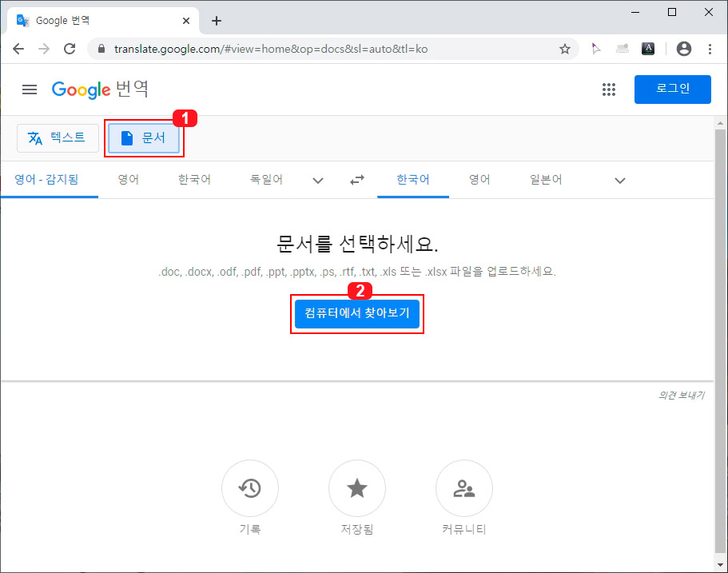Choose 독일어 as source language
This screenshot has height=573, width=728.
pos(266,180)
